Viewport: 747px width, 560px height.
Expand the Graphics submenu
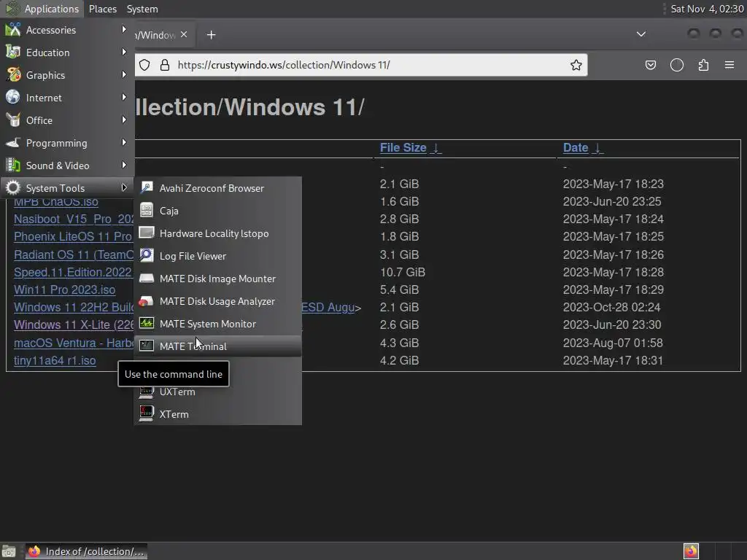click(67, 75)
